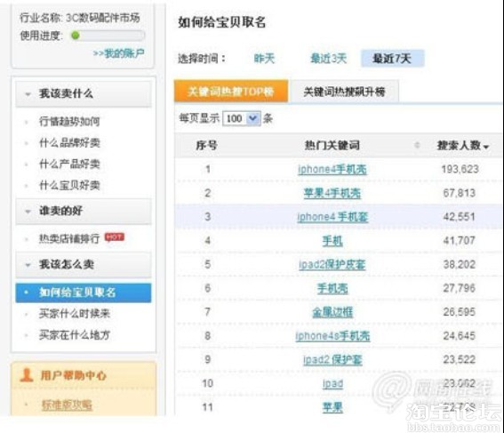The image size is (504, 433).
Task: Click the red HOT badge icon
Action: 114,237
